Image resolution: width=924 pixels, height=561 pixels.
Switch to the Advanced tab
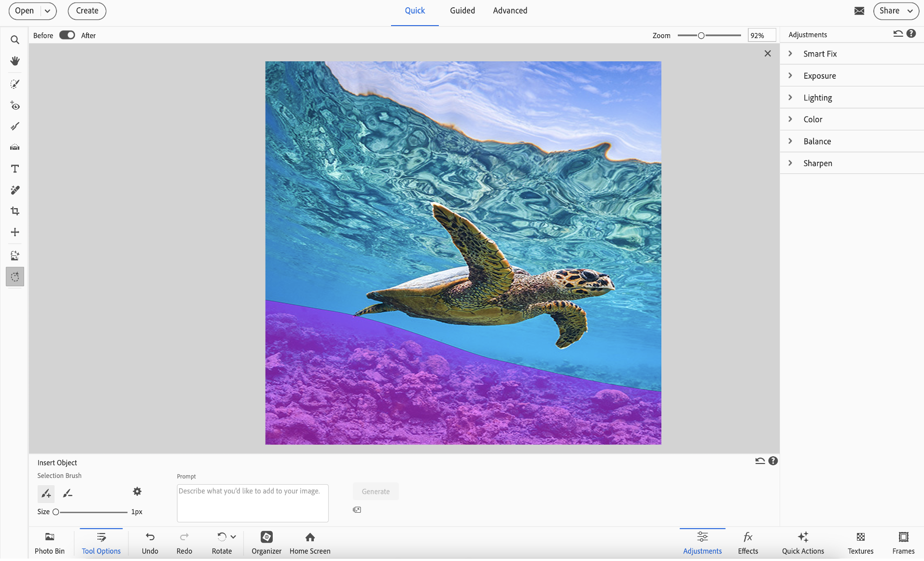510,11
